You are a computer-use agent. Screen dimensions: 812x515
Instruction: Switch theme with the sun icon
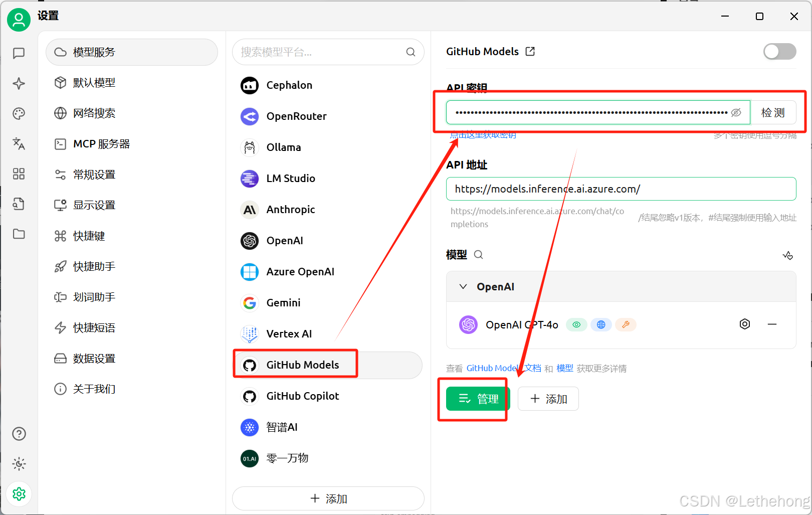19,464
